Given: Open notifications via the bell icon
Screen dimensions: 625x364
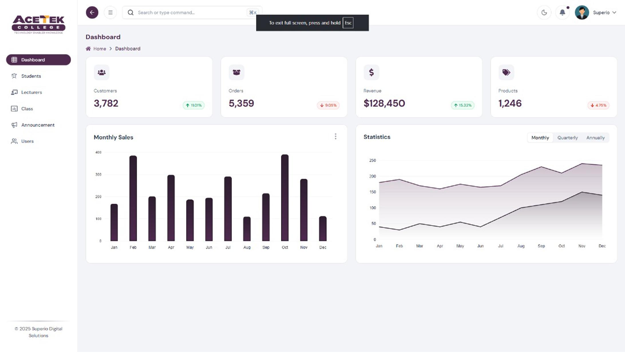Looking at the screenshot, I should (562, 12).
